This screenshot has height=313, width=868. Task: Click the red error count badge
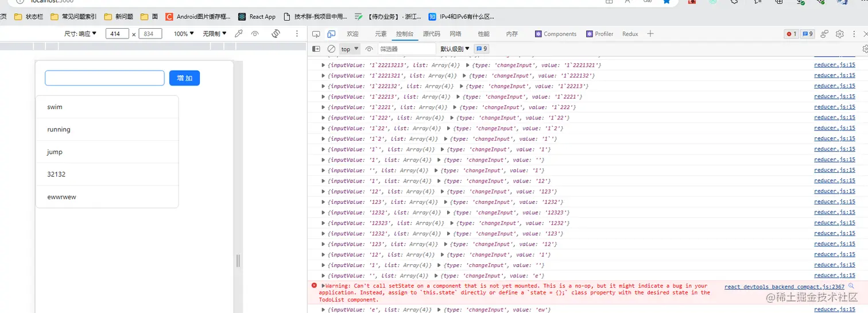pos(792,34)
